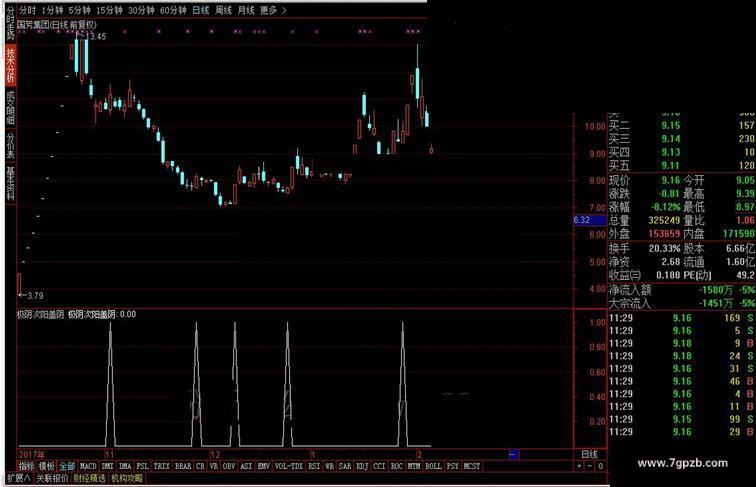Image resolution: width=756 pixels, height=487 pixels.
Task: Click the minus zoom icon
Action: [590, 466]
